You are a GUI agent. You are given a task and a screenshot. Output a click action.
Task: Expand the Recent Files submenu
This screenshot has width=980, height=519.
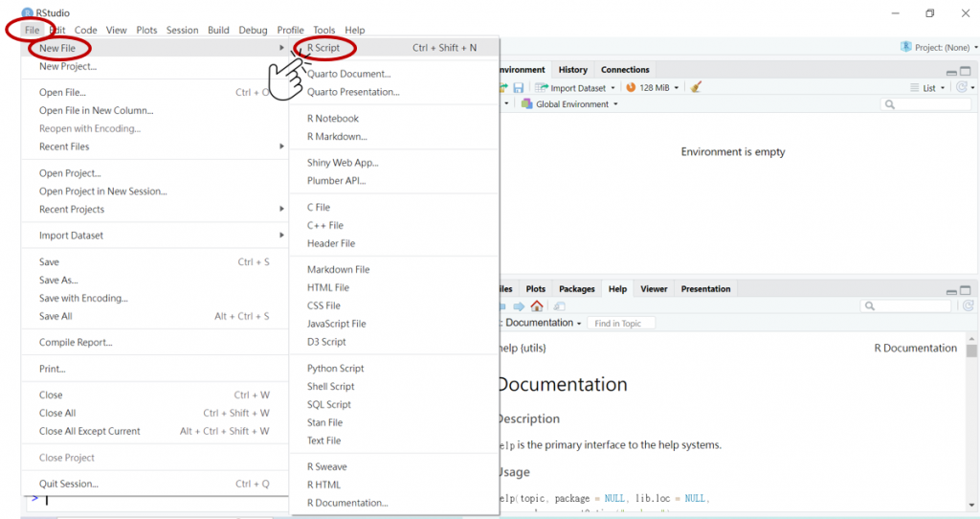281,147
